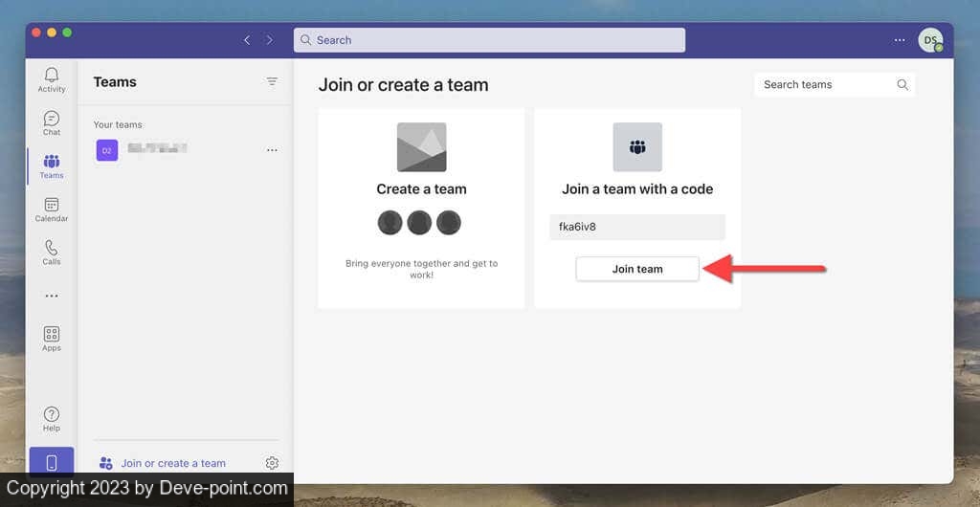This screenshot has width=980, height=507.
Task: Go back using the left arrow
Action: pos(247,40)
